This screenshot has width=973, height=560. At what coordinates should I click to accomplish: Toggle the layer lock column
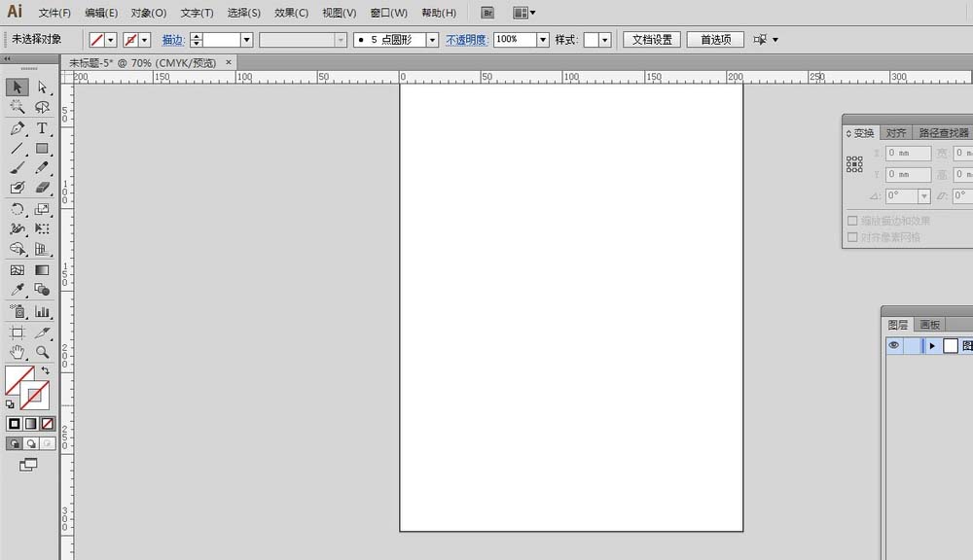913,345
